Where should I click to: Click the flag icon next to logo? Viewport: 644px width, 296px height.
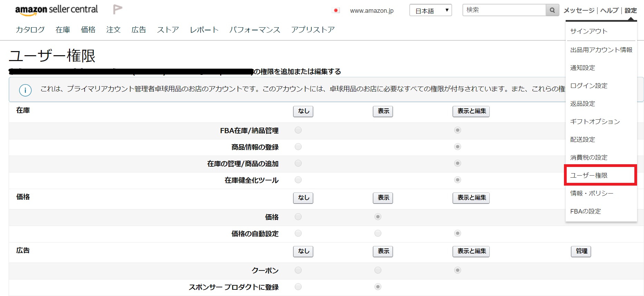coord(118,9)
